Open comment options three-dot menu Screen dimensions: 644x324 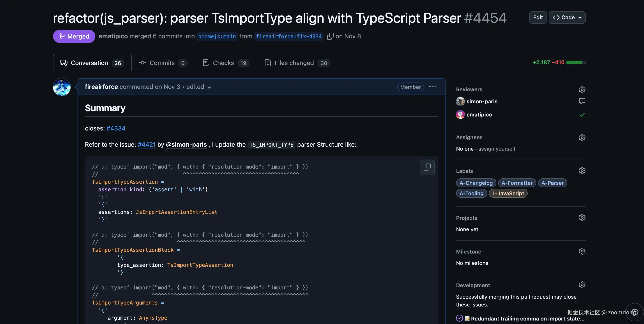[433, 87]
